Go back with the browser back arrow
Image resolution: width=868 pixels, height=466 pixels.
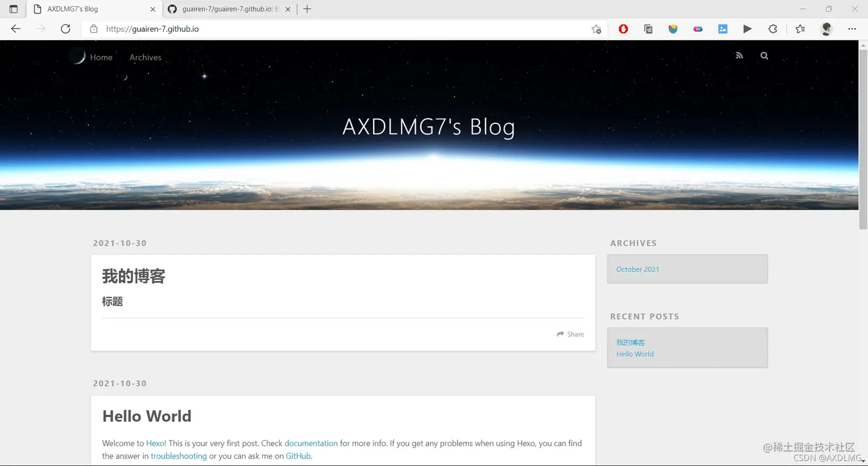point(15,29)
